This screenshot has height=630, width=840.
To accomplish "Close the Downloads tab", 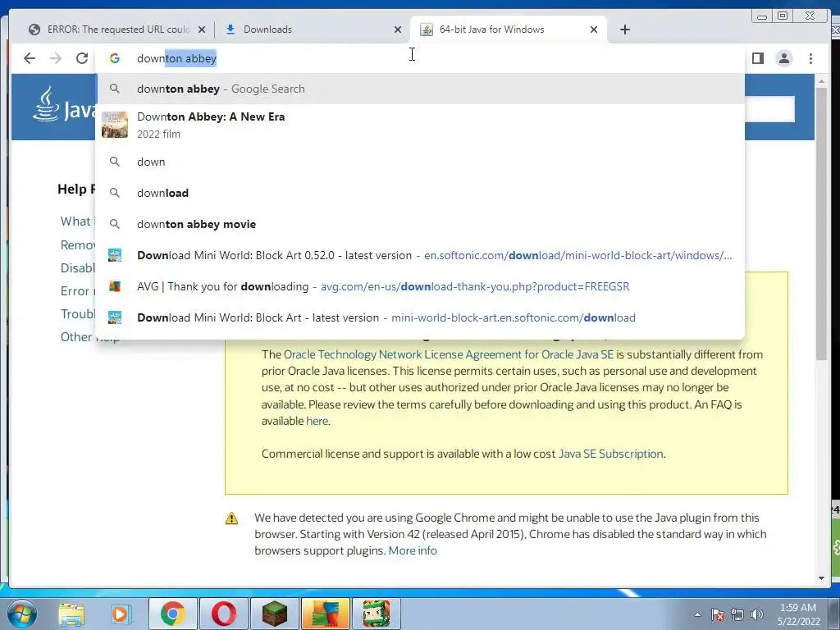I will point(398,30).
